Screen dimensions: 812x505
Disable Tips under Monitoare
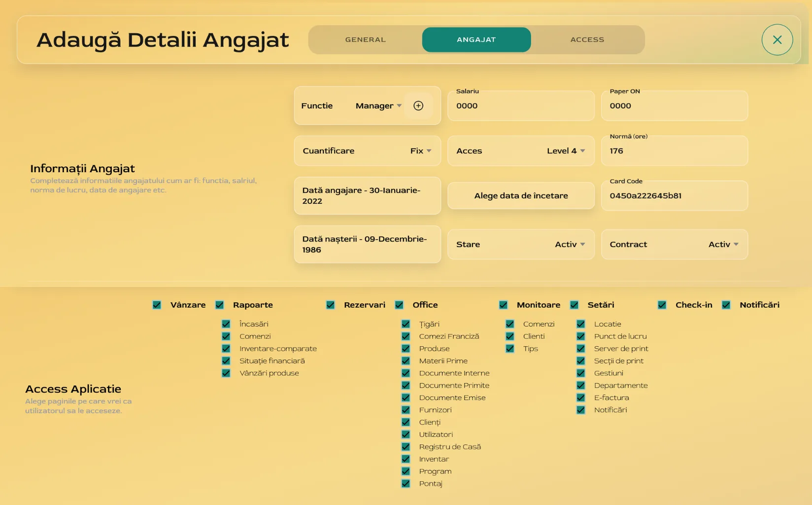[509, 348]
